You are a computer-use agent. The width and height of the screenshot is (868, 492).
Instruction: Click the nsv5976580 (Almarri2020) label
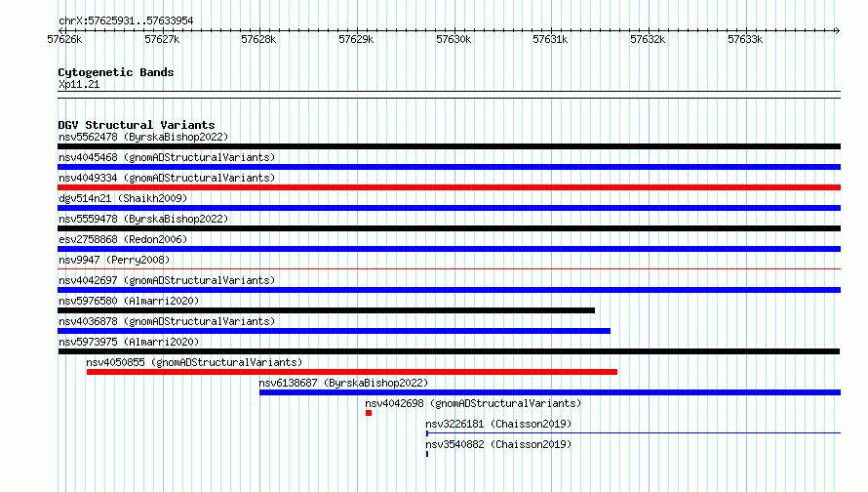pyautogui.click(x=129, y=301)
